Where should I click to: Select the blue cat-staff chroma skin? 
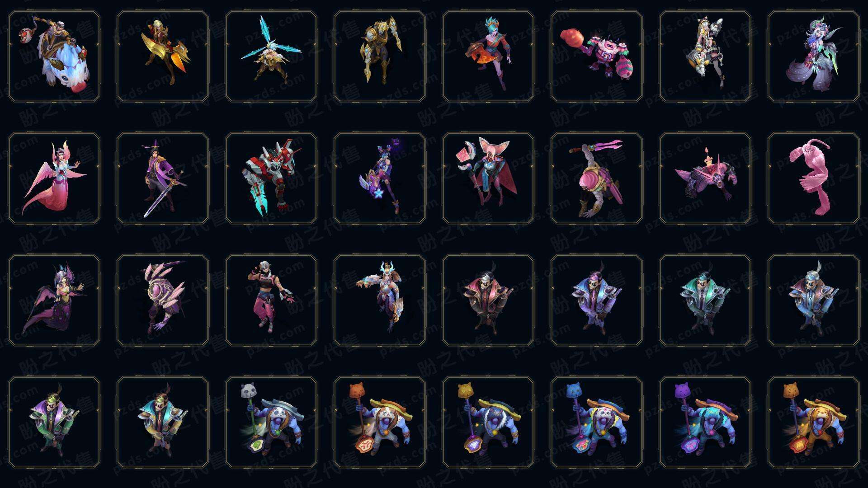(597, 422)
